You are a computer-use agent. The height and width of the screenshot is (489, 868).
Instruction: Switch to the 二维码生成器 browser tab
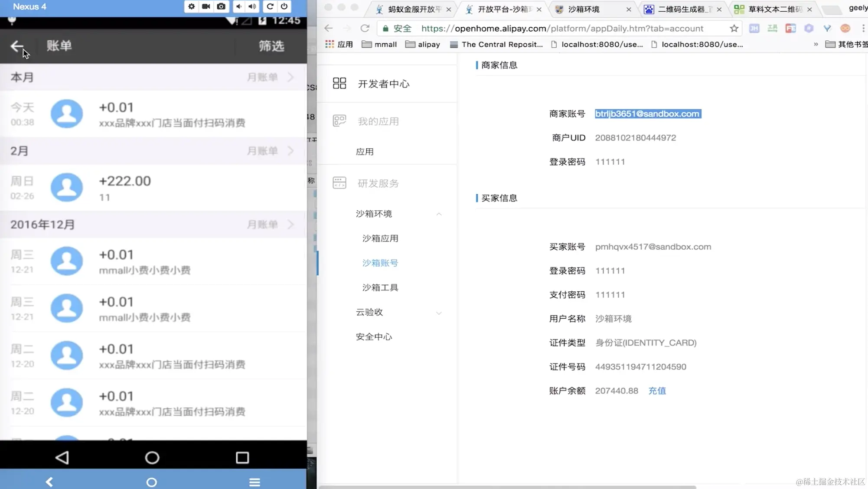tap(682, 9)
